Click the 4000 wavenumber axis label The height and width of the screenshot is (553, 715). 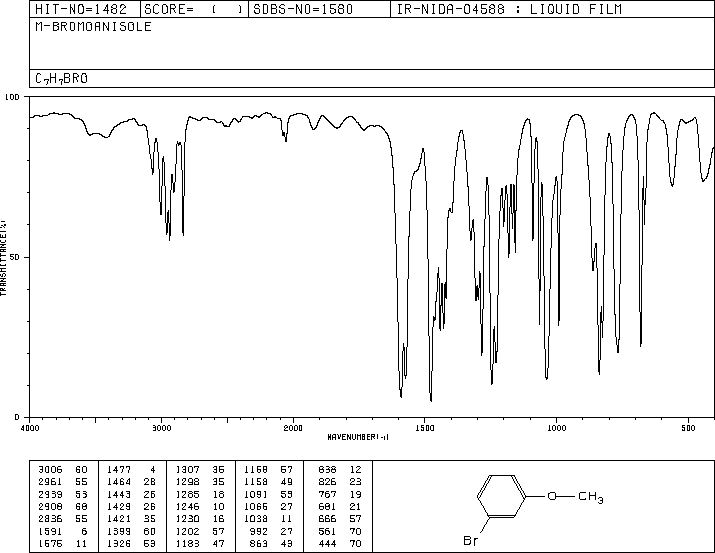coord(30,428)
